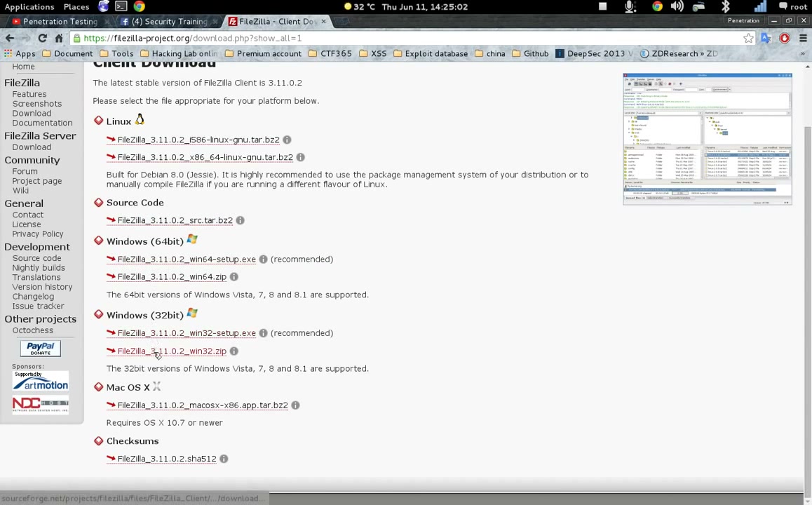Click info icon beside win32.zip
812x505 pixels.
[x=234, y=351]
